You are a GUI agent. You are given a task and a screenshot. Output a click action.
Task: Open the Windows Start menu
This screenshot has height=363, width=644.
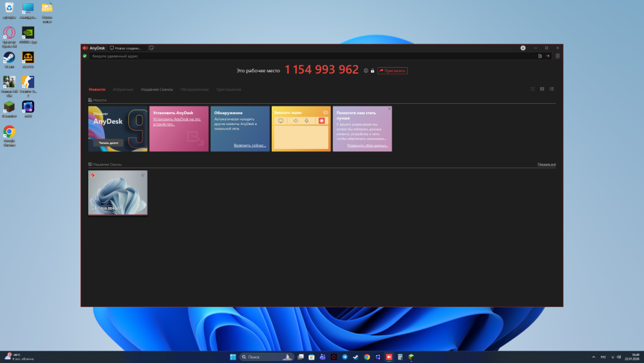pos(233,357)
